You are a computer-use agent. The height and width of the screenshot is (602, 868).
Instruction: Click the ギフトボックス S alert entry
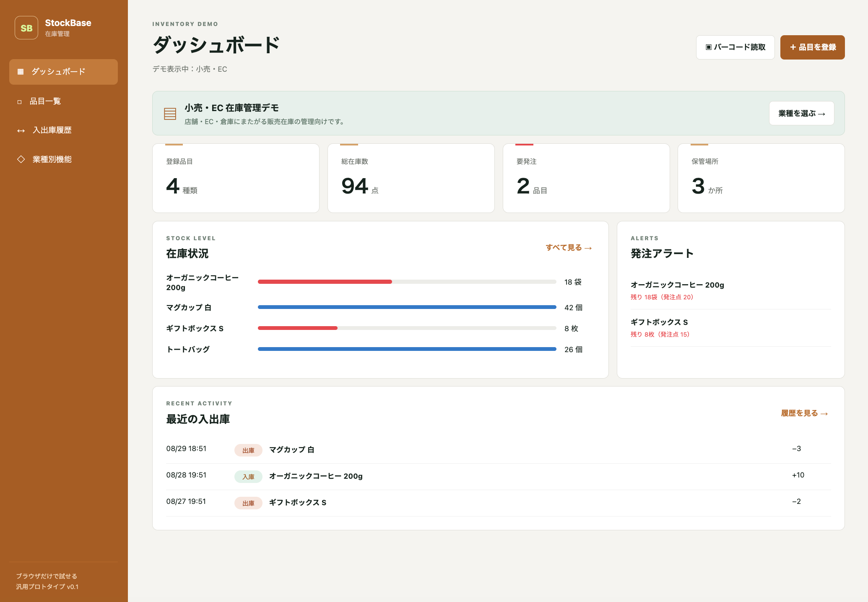pyautogui.click(x=730, y=328)
